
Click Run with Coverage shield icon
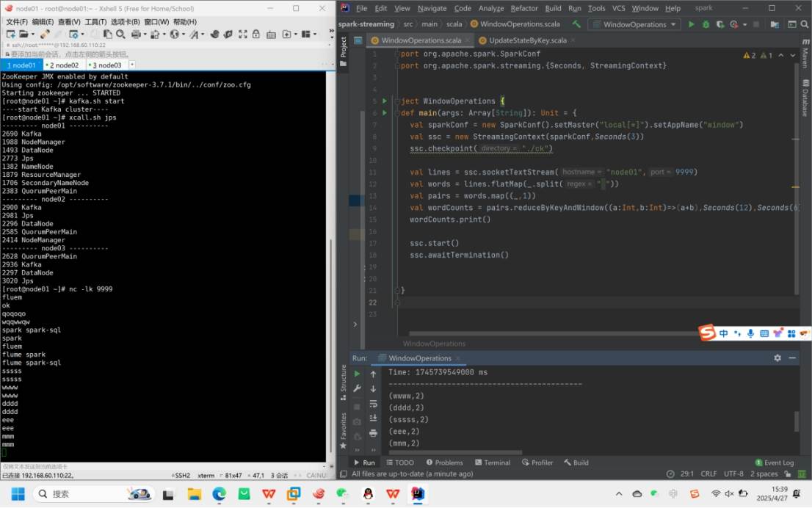tap(719, 24)
